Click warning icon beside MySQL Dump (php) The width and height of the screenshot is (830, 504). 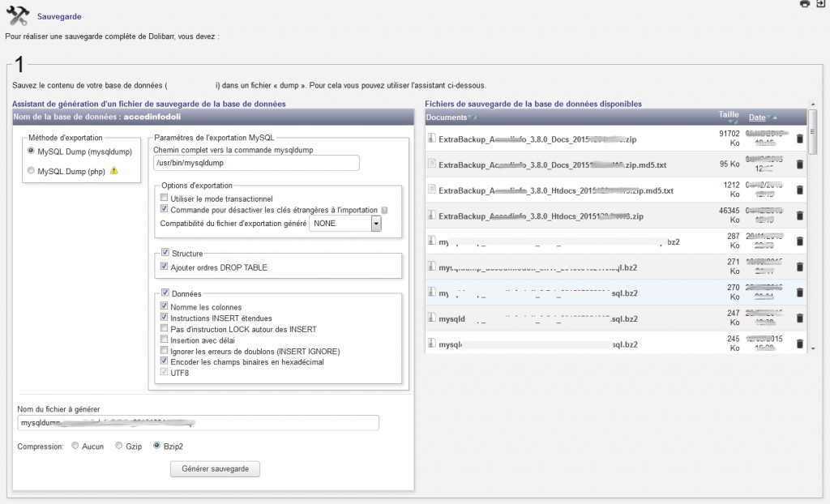113,171
